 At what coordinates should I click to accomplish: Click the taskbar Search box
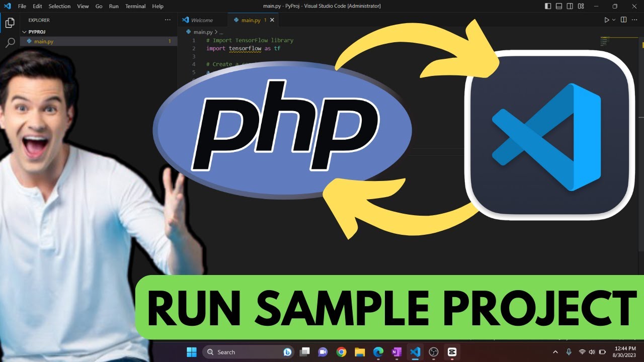coord(249,352)
